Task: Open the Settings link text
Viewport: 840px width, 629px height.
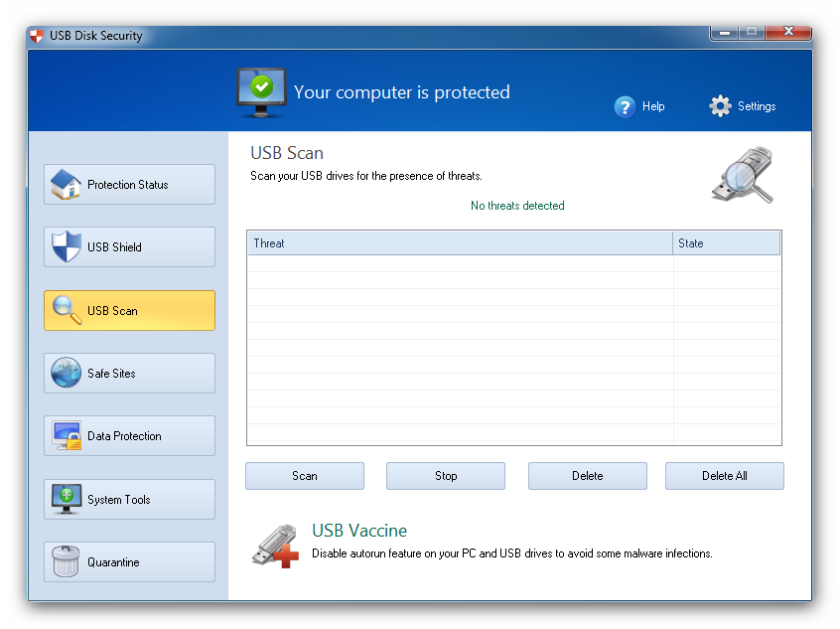Action: [757, 106]
